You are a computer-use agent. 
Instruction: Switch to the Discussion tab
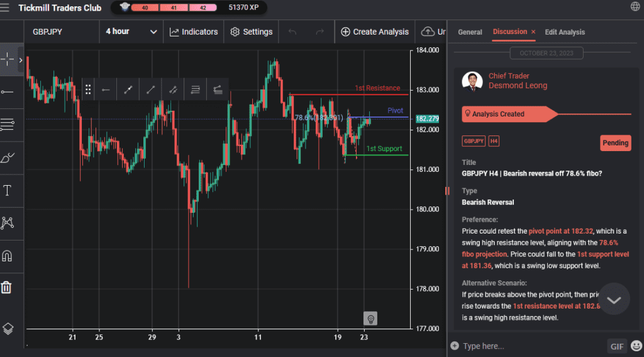pos(509,31)
